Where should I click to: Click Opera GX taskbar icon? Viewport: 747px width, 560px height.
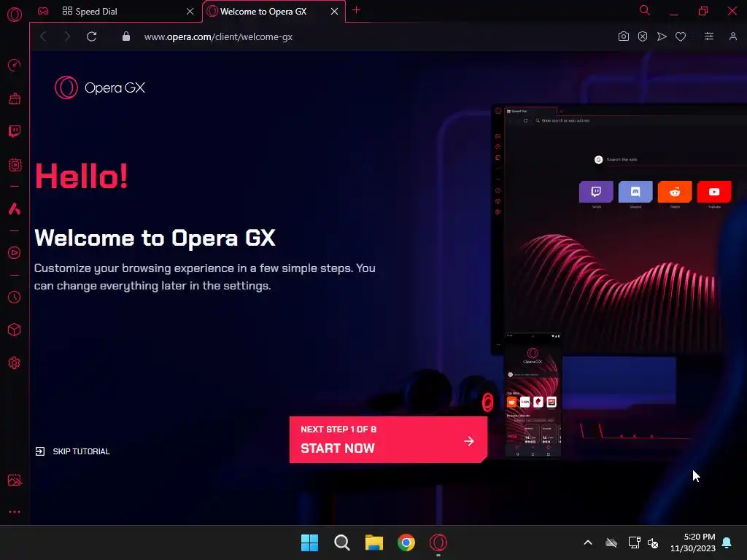click(438, 542)
